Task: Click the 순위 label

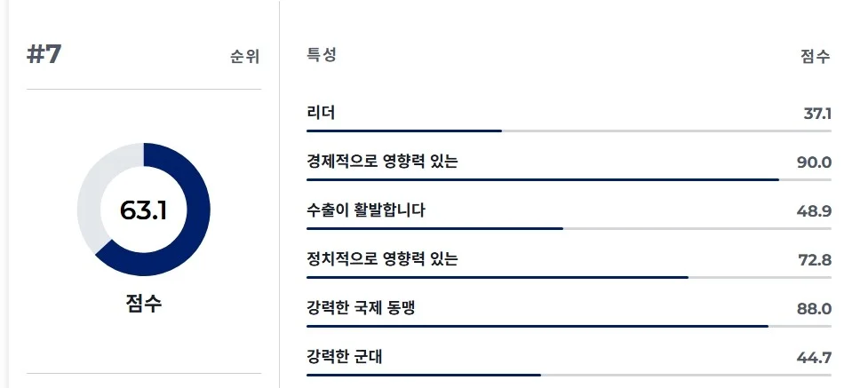Action: tap(244, 57)
